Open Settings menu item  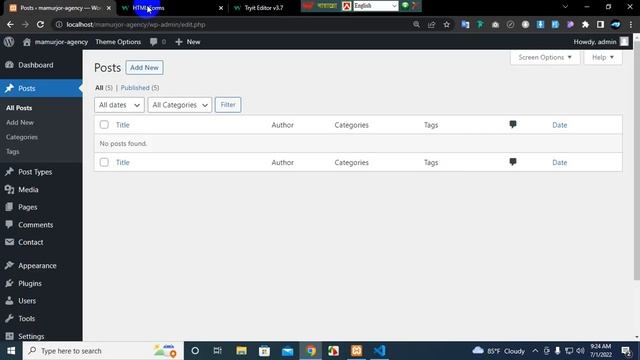41,336
